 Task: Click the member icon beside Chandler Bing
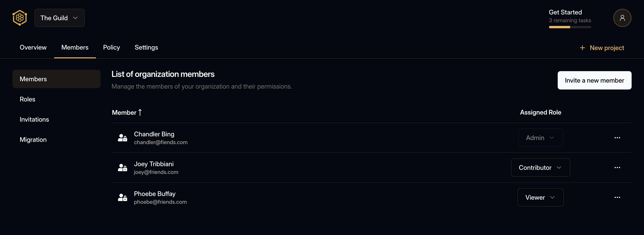[x=123, y=138]
